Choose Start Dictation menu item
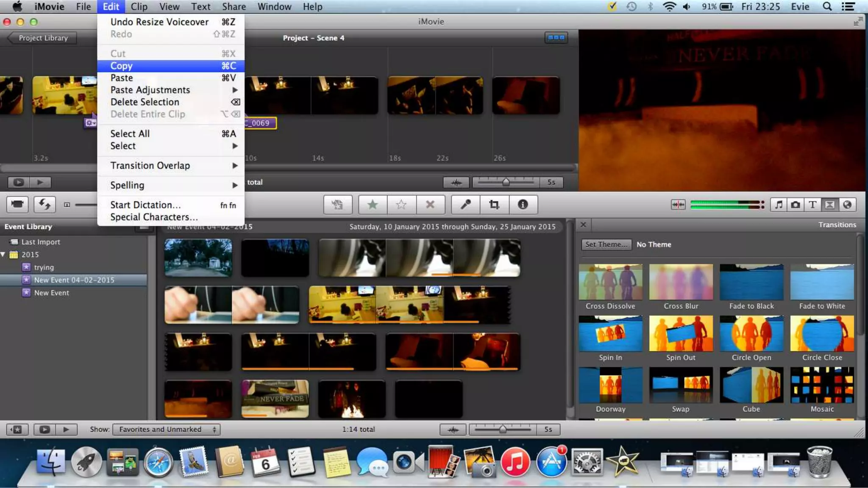Screen dimensions: 868x488 (171, 205)
